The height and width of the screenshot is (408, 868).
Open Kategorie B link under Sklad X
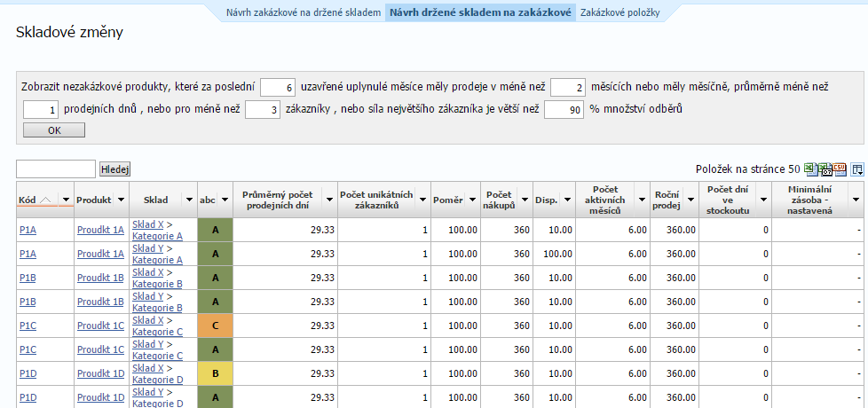tap(157, 284)
